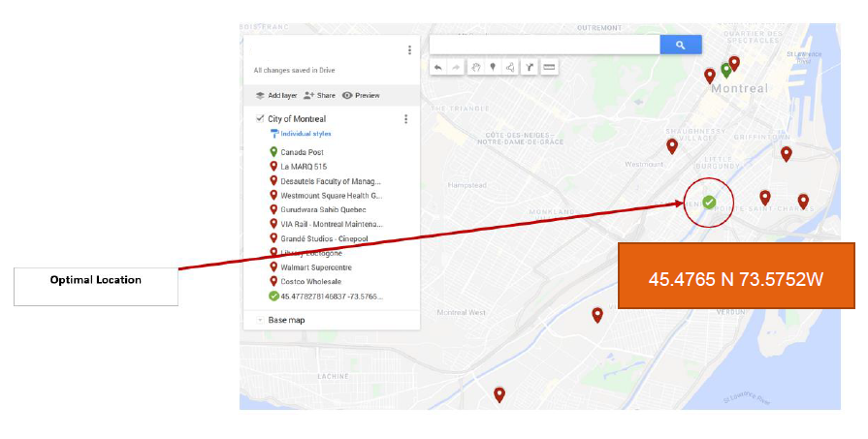This screenshot has height=439, width=868.
Task: Click the red map pin by Shaughnessy Village
Action: [672, 146]
